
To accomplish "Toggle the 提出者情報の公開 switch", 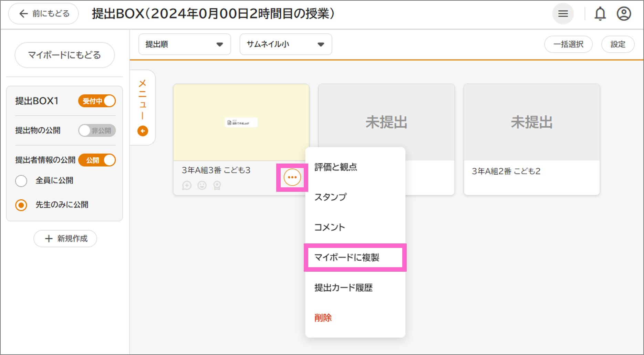I will (97, 160).
